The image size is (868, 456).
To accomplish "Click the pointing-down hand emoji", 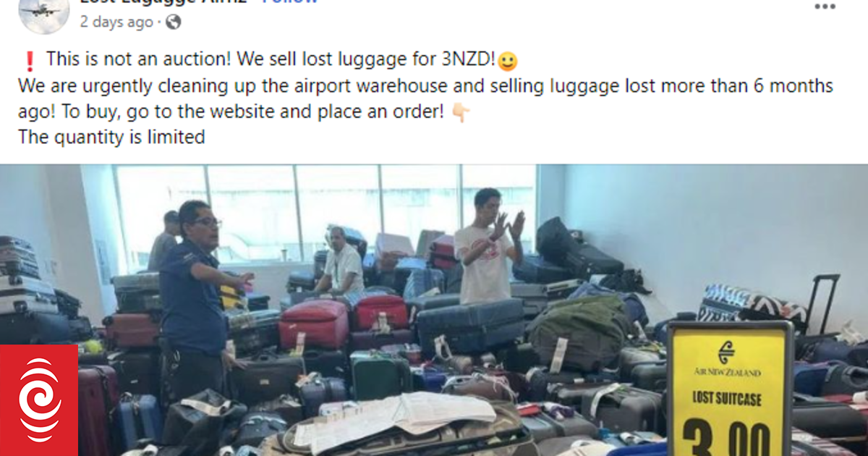I will pos(461,113).
